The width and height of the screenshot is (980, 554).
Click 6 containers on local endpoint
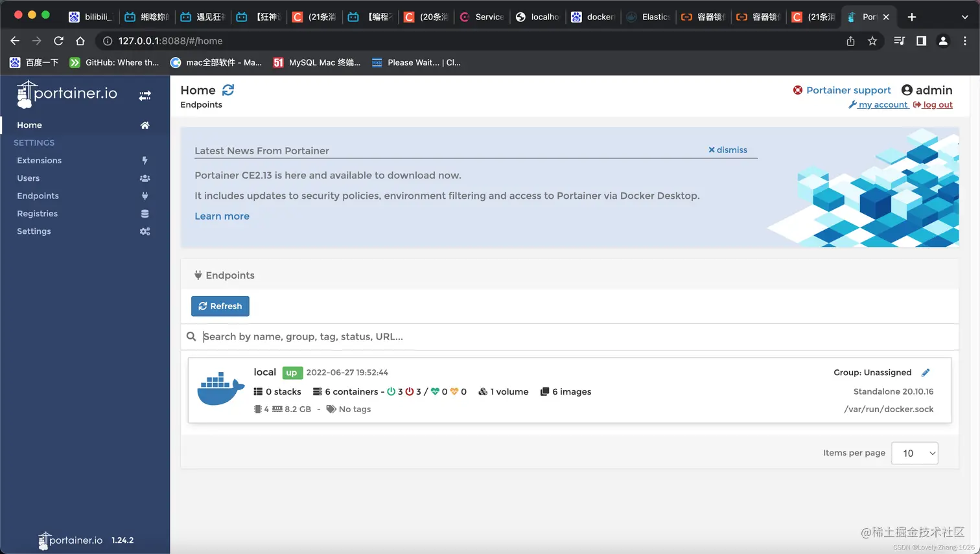(345, 392)
